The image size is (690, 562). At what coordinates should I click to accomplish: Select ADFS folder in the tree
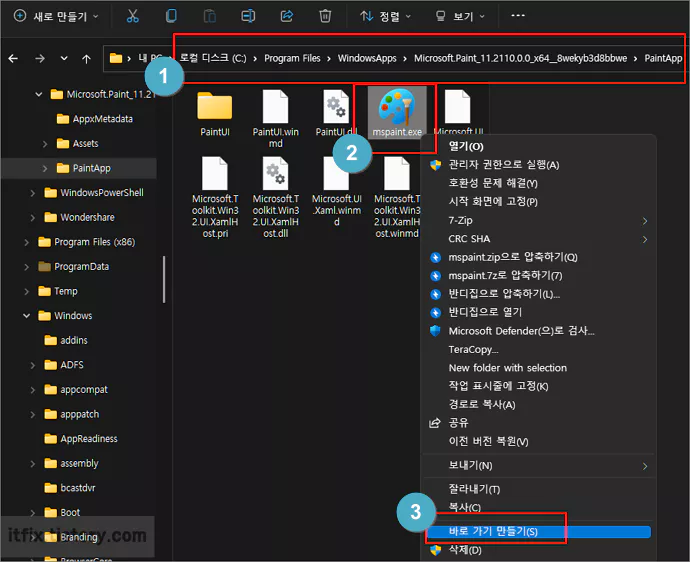coord(64,365)
